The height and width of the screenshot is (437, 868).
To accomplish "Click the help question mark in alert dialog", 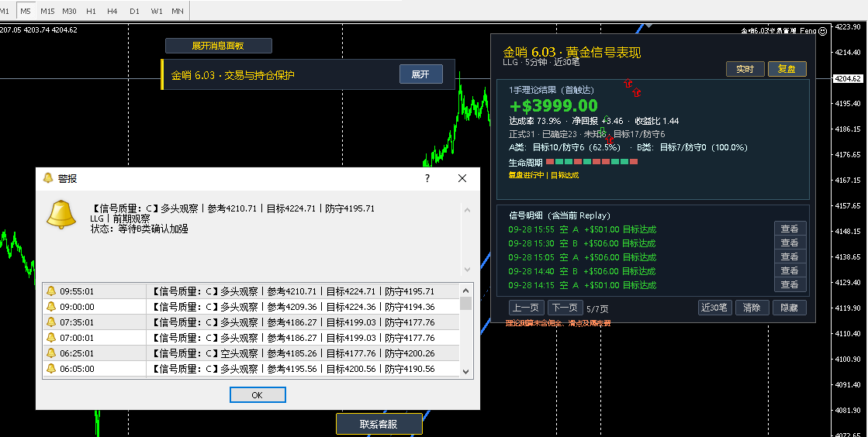I will tap(427, 178).
